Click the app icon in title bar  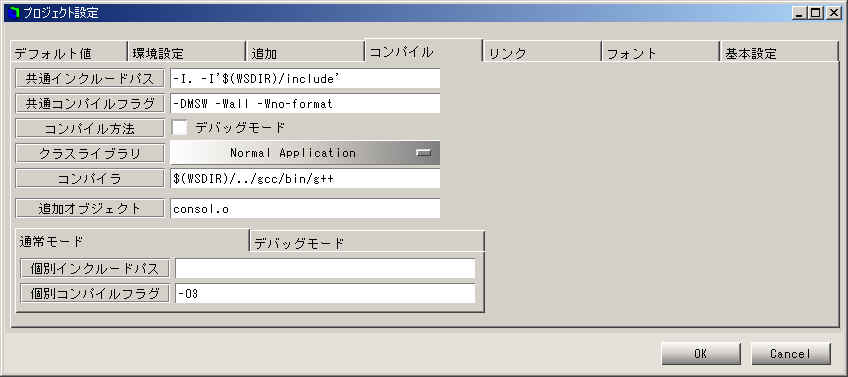pos(14,13)
